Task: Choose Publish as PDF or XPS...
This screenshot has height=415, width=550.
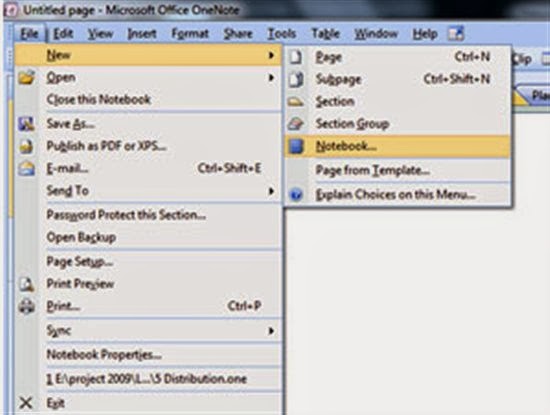Action: 148,146
